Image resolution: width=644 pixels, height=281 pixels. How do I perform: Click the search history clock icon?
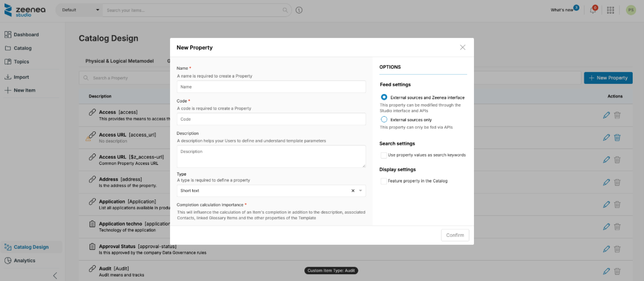(x=299, y=10)
